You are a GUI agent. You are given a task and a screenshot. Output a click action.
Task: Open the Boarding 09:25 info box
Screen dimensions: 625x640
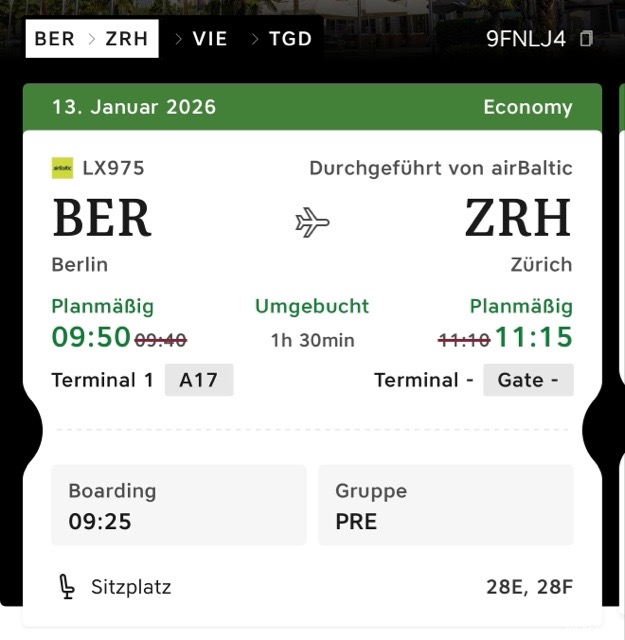179,505
